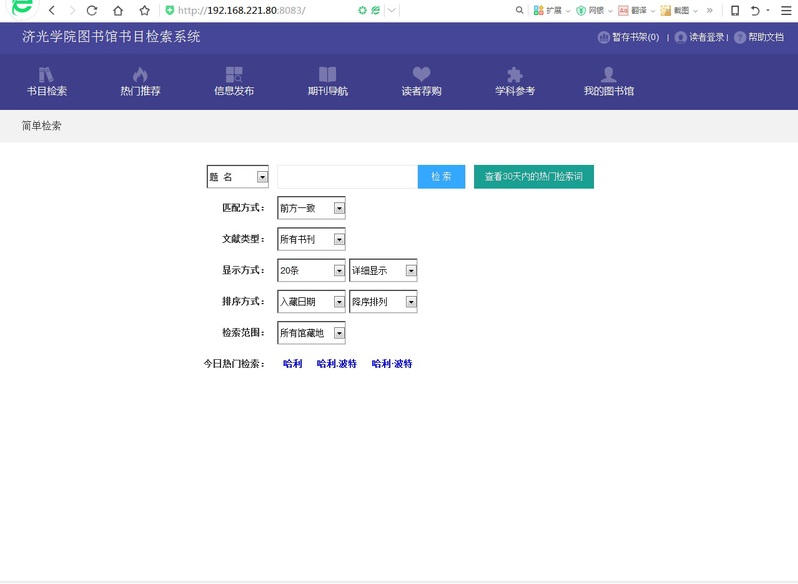Click the first 哈利 hot search link
Screen dimensions: 798x584
292,364
